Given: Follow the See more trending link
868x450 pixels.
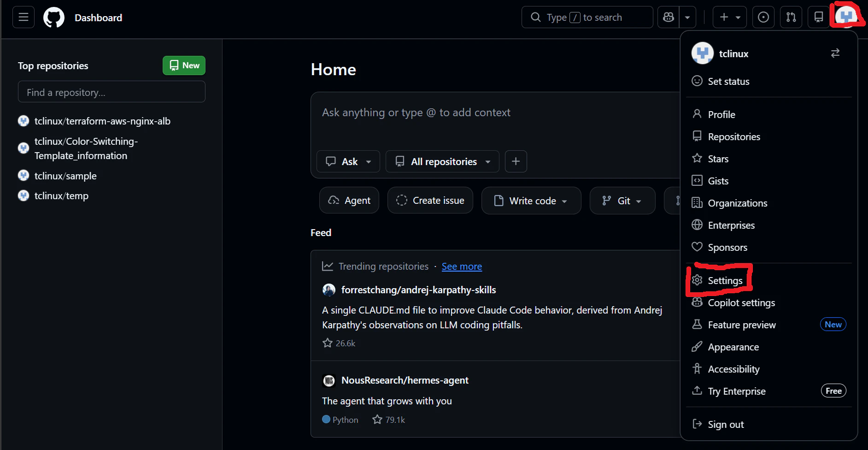Looking at the screenshot, I should [462, 266].
